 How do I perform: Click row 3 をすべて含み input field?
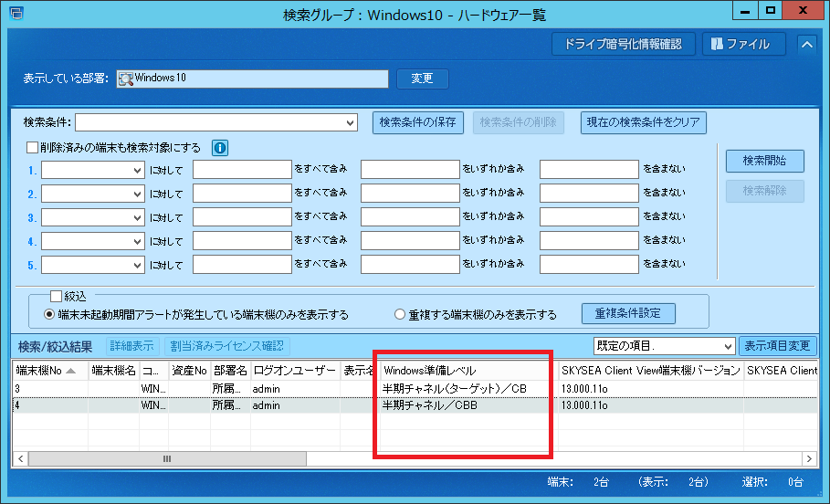point(242,216)
